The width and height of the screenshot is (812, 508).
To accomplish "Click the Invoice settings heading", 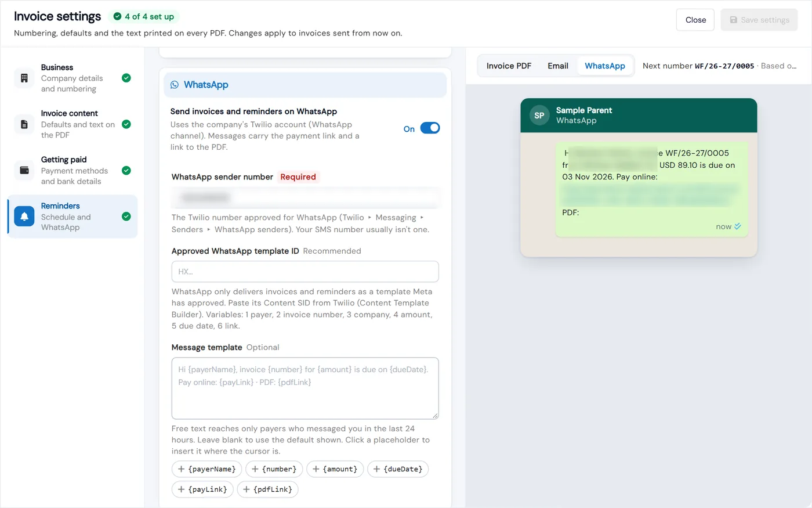I will click(x=57, y=16).
